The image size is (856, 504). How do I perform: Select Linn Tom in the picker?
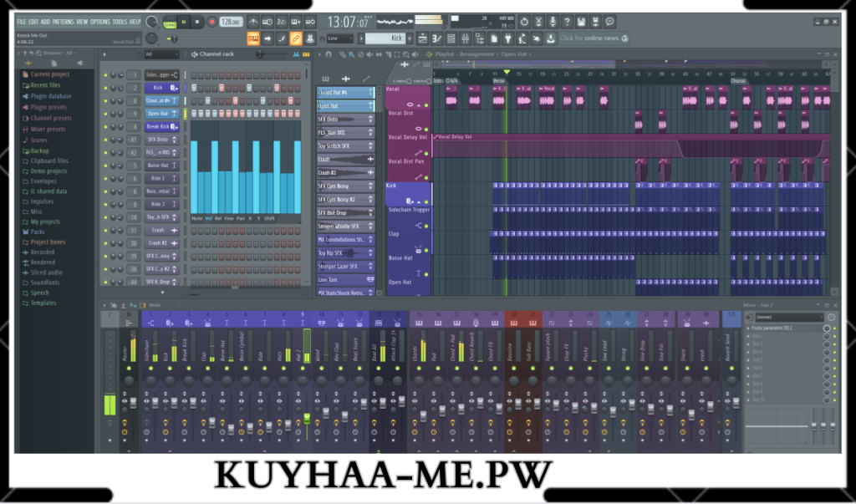[345, 279]
